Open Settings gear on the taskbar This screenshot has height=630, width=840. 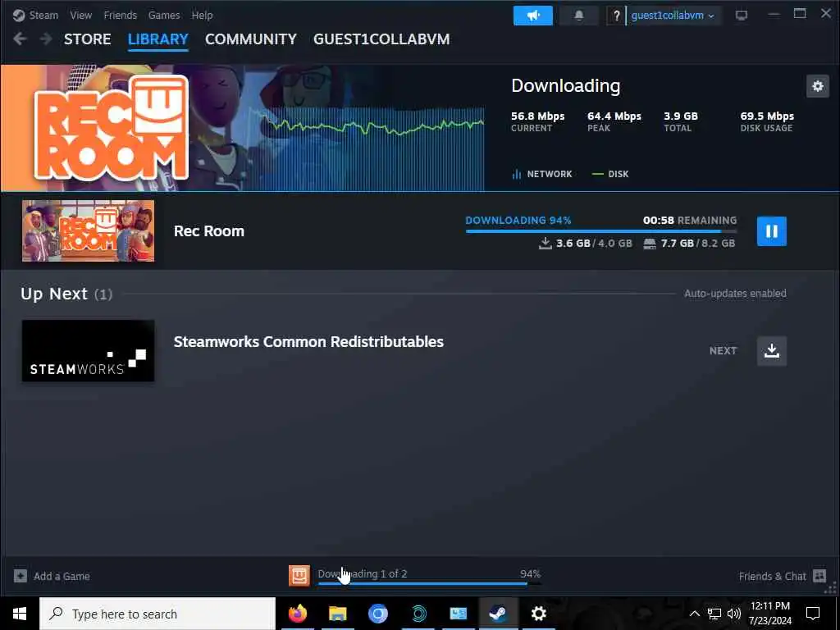click(x=538, y=614)
